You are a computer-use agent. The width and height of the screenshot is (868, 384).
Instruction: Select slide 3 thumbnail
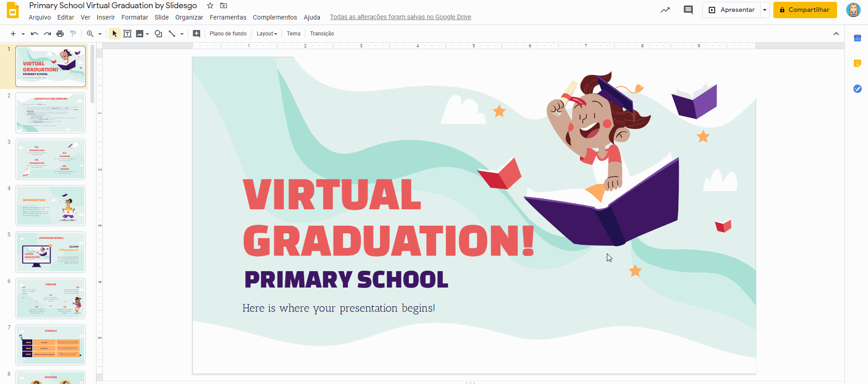pos(50,159)
